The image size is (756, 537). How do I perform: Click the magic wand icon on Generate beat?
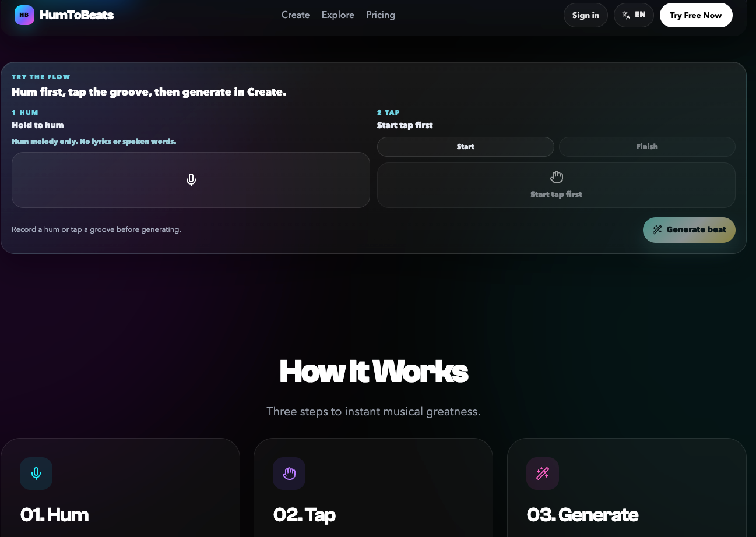pos(657,229)
